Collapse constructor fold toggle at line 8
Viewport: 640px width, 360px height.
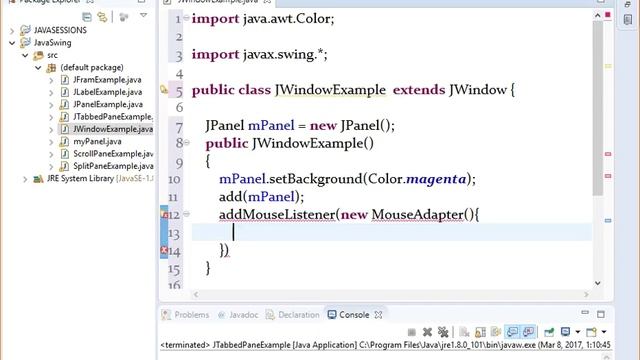pyautogui.click(x=187, y=142)
